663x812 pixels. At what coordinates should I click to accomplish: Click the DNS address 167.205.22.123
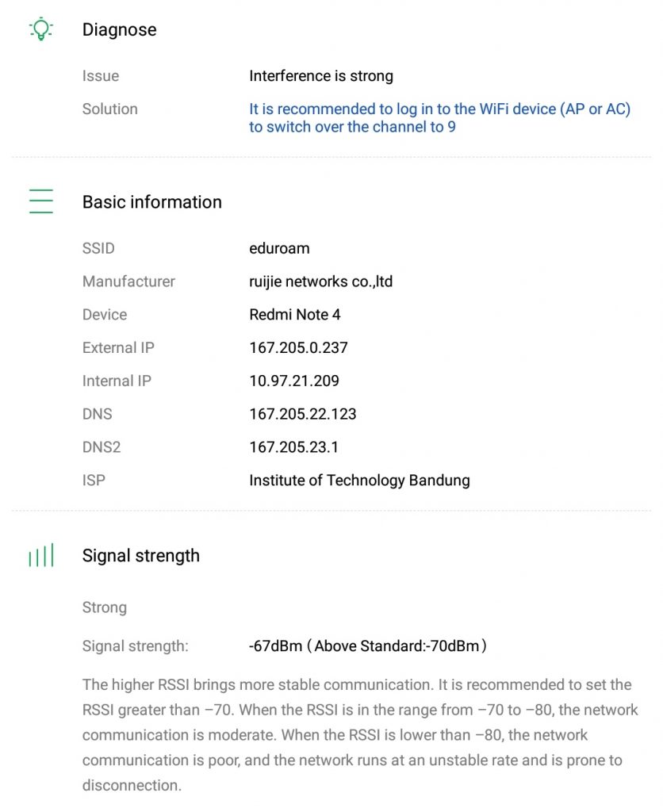click(303, 414)
